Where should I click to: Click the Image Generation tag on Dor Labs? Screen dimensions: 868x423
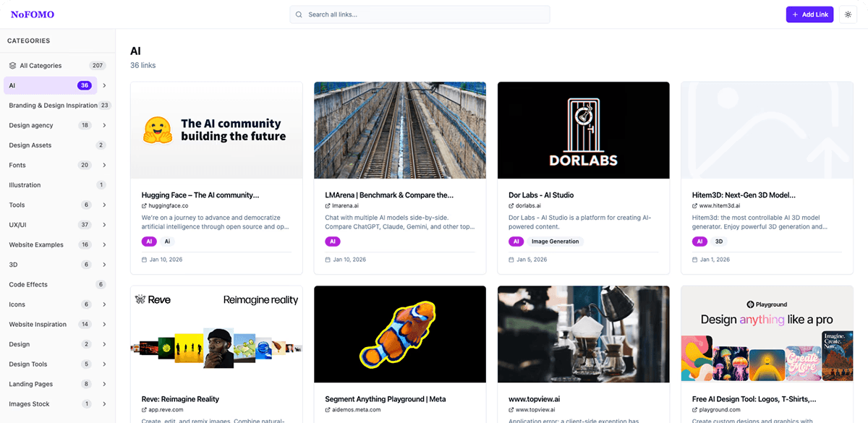point(556,242)
